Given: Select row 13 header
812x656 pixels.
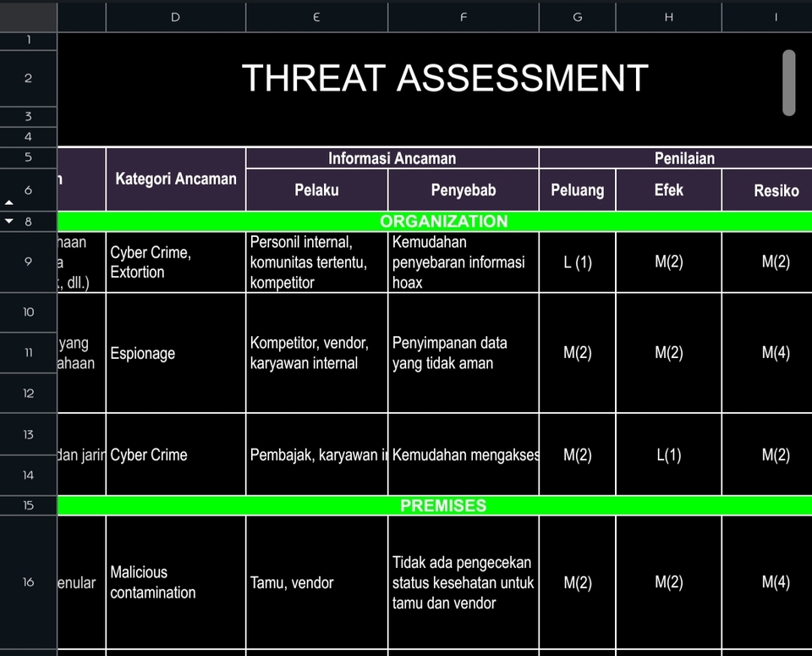Looking at the screenshot, I should coord(29,434).
